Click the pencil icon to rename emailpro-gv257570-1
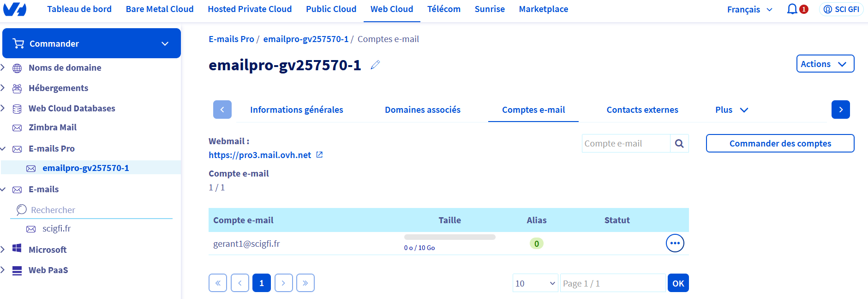The height and width of the screenshot is (299, 868). (375, 65)
